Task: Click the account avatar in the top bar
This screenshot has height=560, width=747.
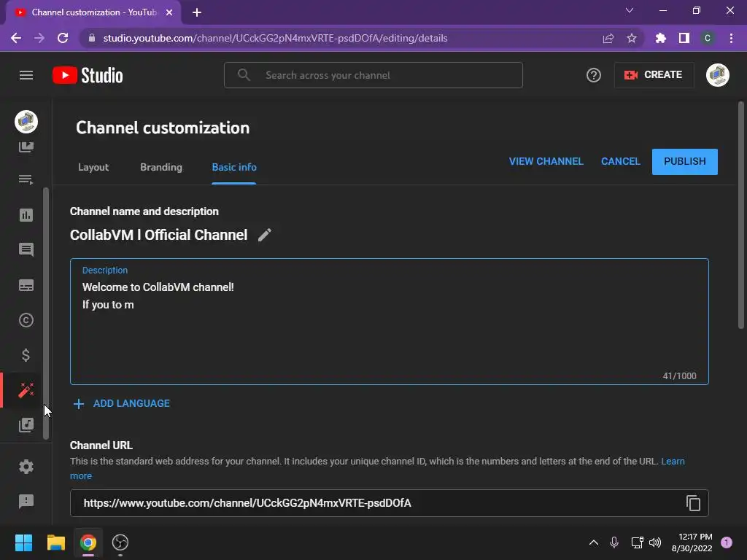Action: (x=718, y=75)
